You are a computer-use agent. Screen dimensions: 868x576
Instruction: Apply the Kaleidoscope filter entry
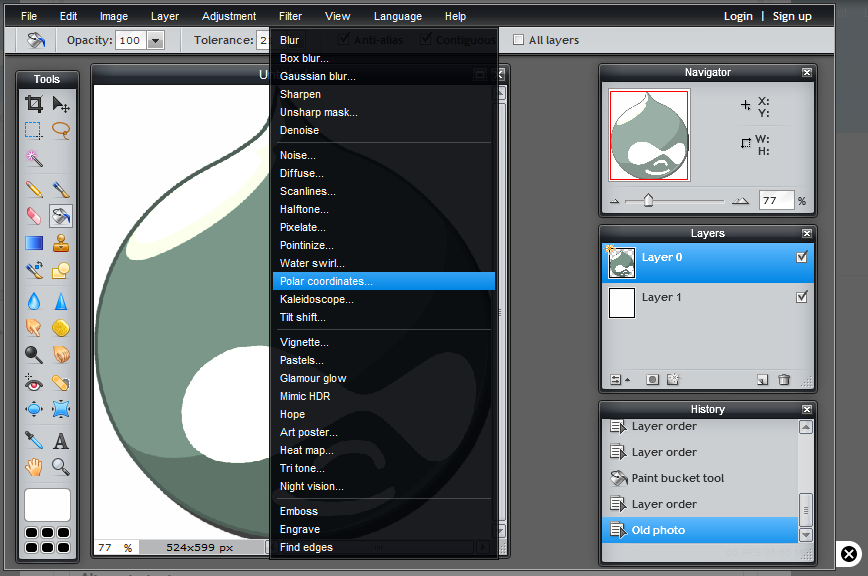[x=384, y=299]
